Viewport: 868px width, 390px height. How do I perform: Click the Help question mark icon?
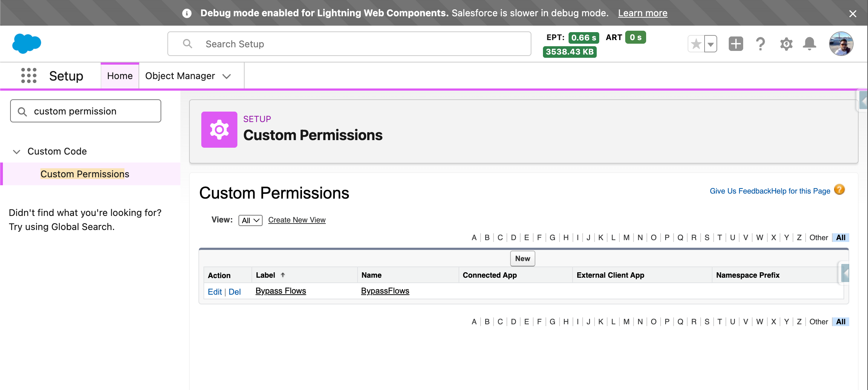760,44
